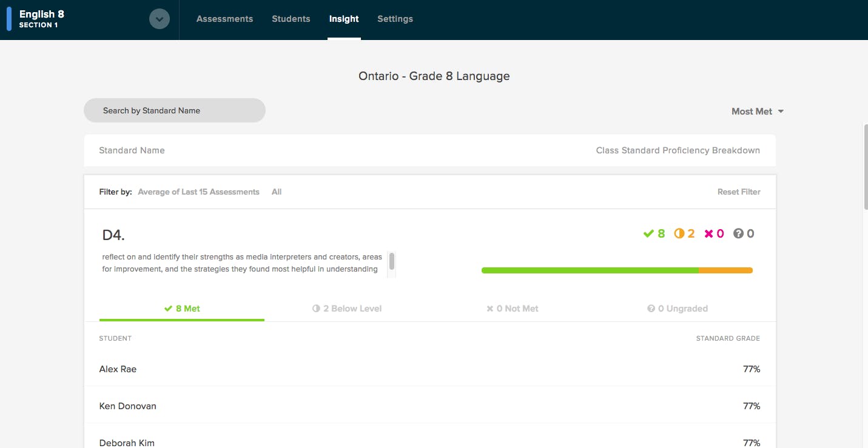This screenshot has width=868, height=448.
Task: Select the Insight tab
Action: click(x=344, y=19)
